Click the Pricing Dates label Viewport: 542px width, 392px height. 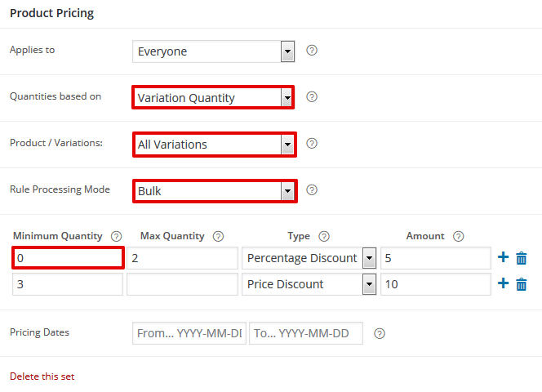(x=39, y=332)
